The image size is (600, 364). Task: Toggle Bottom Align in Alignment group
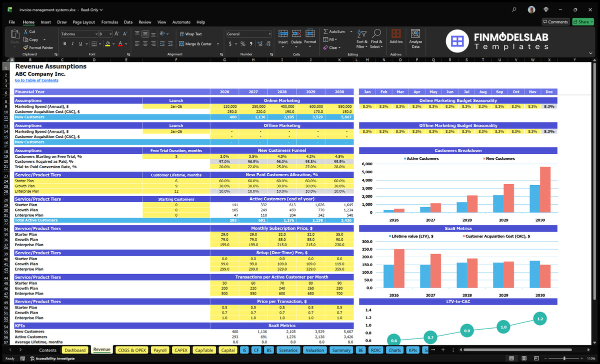pyautogui.click(x=154, y=34)
